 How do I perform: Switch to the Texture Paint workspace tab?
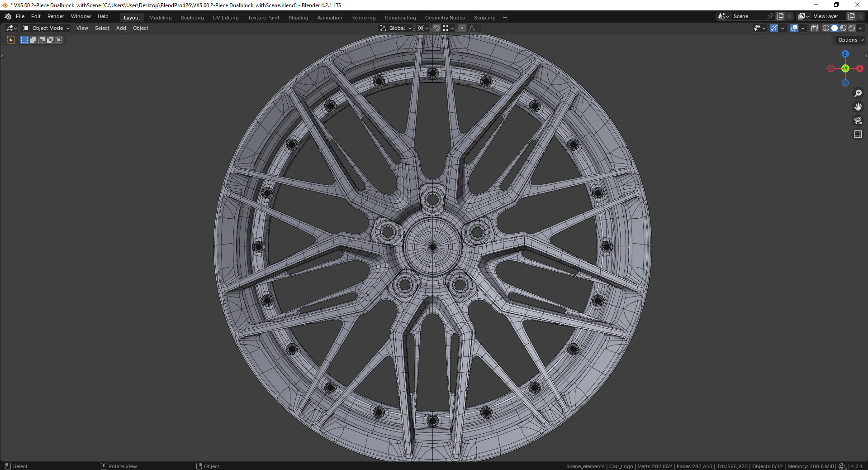click(263, 18)
